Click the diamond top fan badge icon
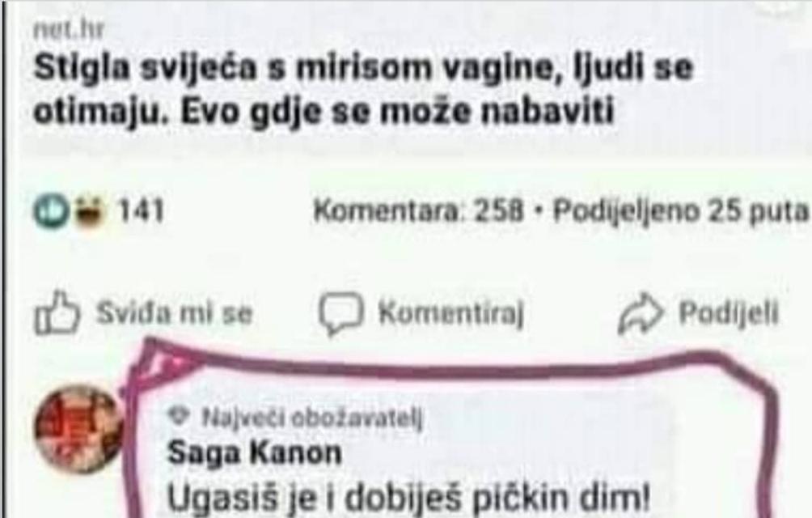The height and width of the screenshot is (518, 812). [x=178, y=415]
